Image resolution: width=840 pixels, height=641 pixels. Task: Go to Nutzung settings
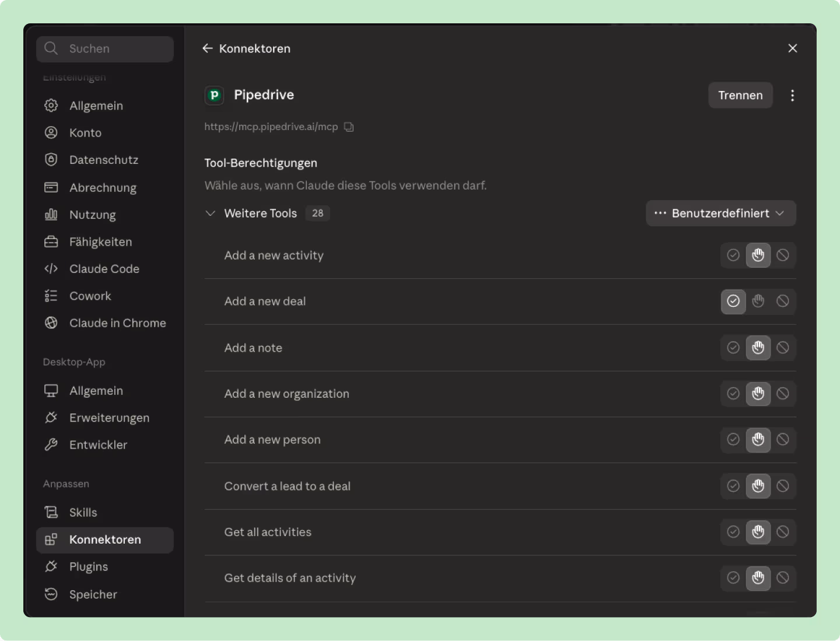point(105,215)
